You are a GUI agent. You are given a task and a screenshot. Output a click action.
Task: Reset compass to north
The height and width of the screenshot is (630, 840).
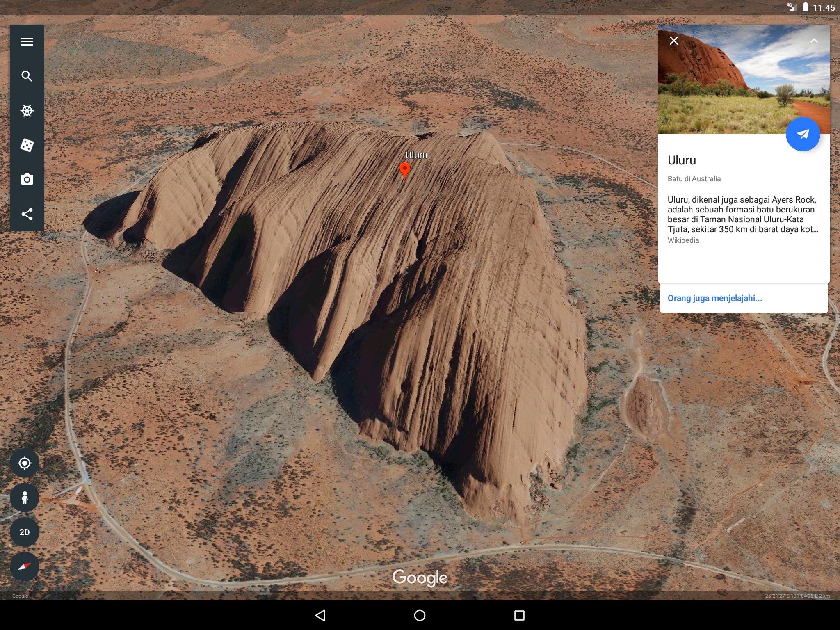pyautogui.click(x=25, y=566)
